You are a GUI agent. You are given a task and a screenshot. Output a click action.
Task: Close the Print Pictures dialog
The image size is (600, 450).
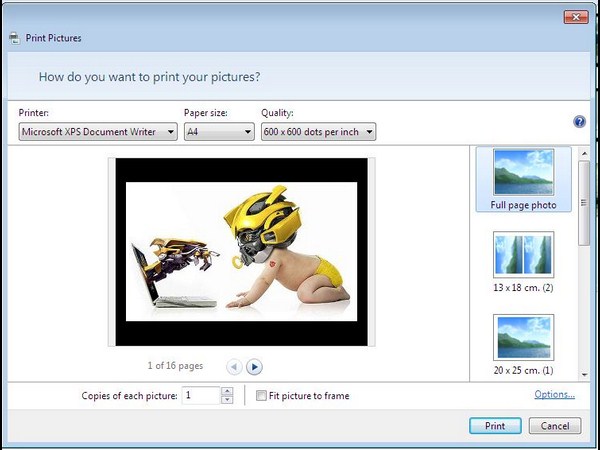click(576, 17)
